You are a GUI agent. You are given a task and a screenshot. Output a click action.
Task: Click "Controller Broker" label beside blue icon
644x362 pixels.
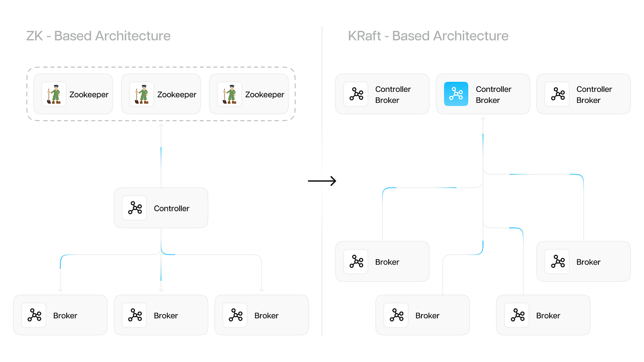(494, 95)
